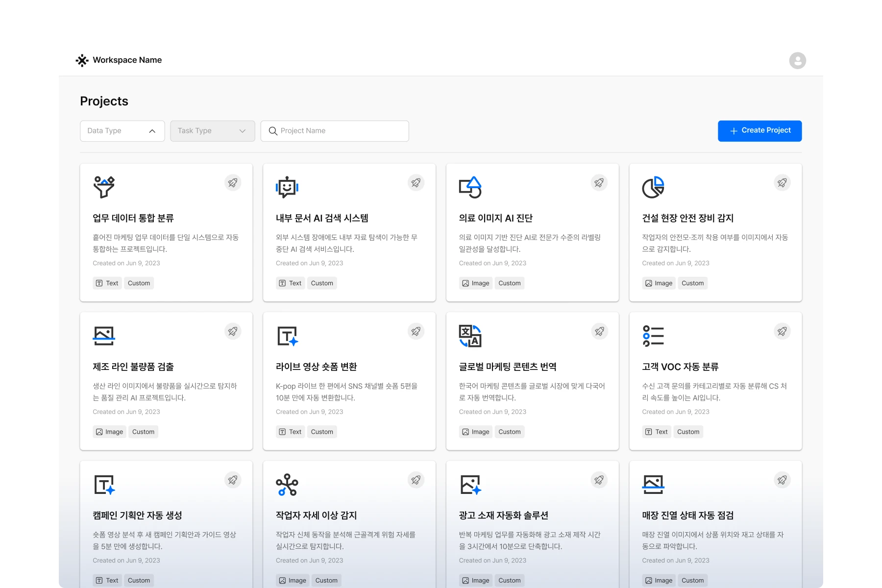Click the text sparkle icon of 캠페인 기획안 자동 생성
This screenshot has width=882, height=588.
(105, 485)
